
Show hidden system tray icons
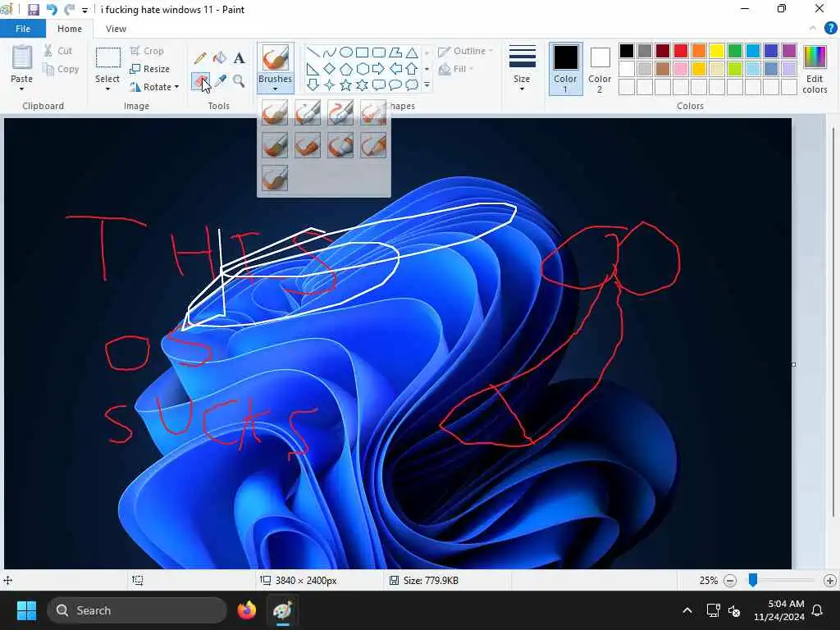click(687, 610)
